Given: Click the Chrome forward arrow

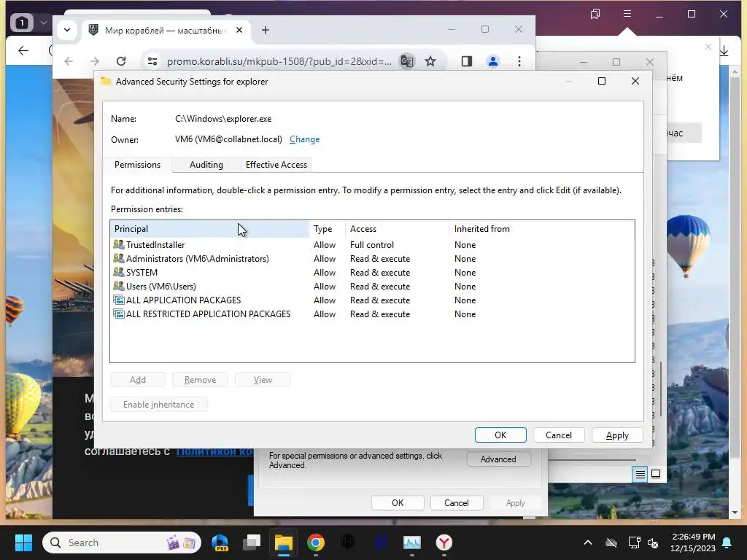Looking at the screenshot, I should click(94, 61).
